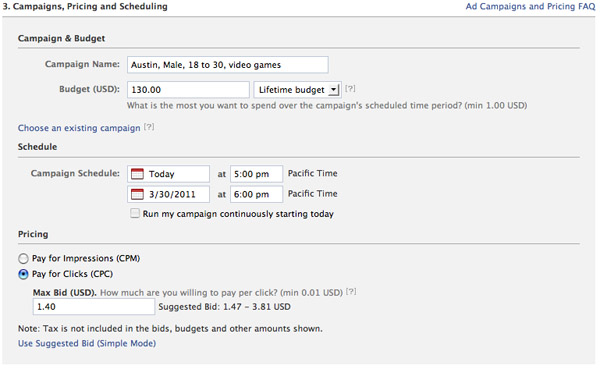The height and width of the screenshot is (369, 600).
Task: Open Ad Campaigns and Pricing FAQ link
Action: (530, 7)
